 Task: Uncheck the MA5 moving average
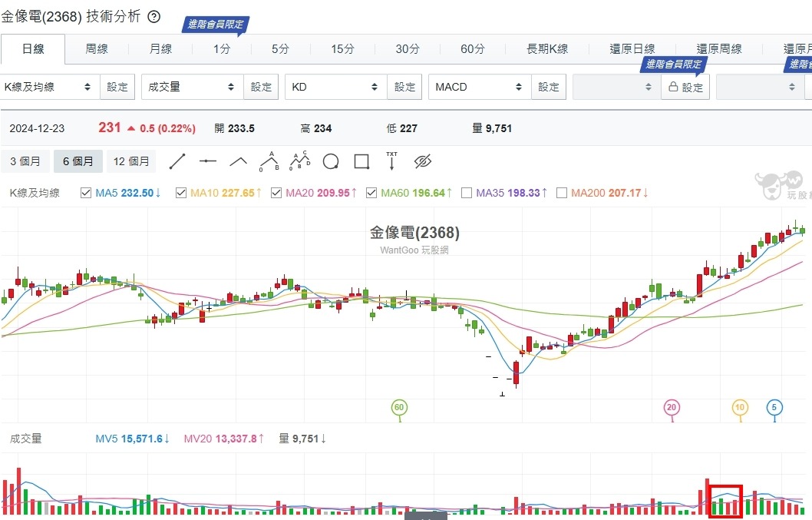pos(86,193)
